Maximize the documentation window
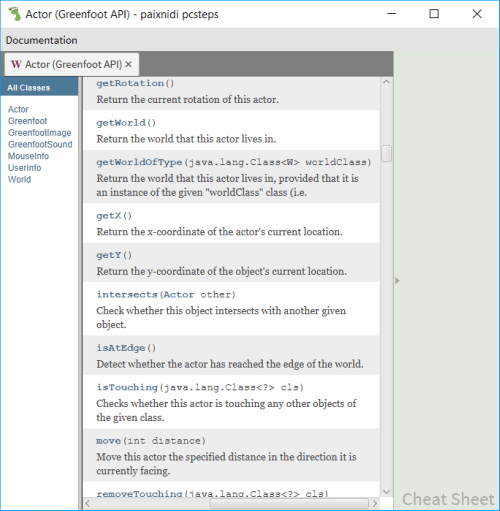 pyautogui.click(x=434, y=14)
